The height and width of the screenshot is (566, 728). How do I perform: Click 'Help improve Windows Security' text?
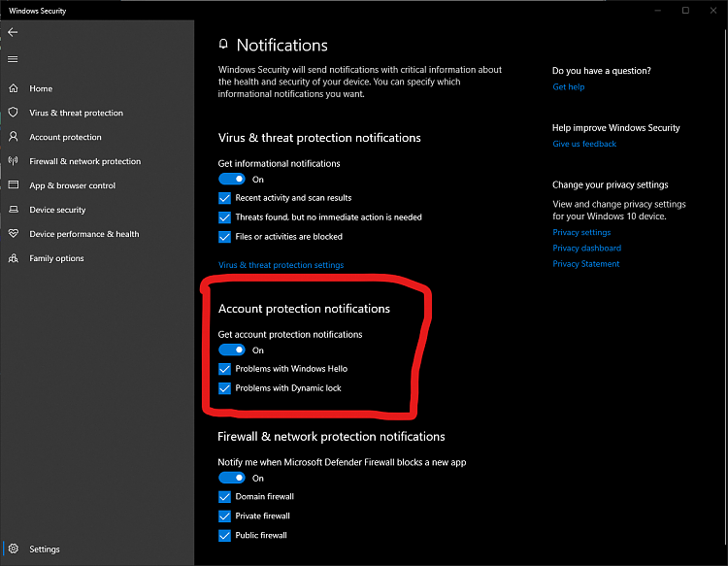click(615, 128)
